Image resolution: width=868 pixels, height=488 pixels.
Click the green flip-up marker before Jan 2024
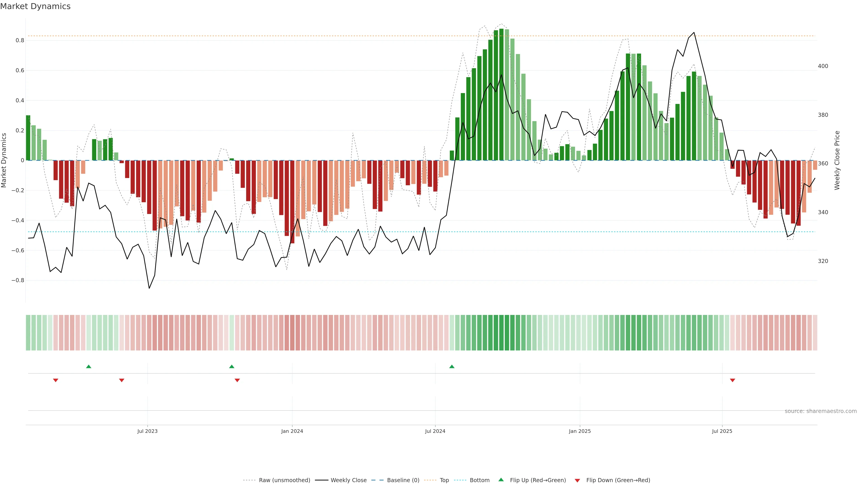pos(231,366)
